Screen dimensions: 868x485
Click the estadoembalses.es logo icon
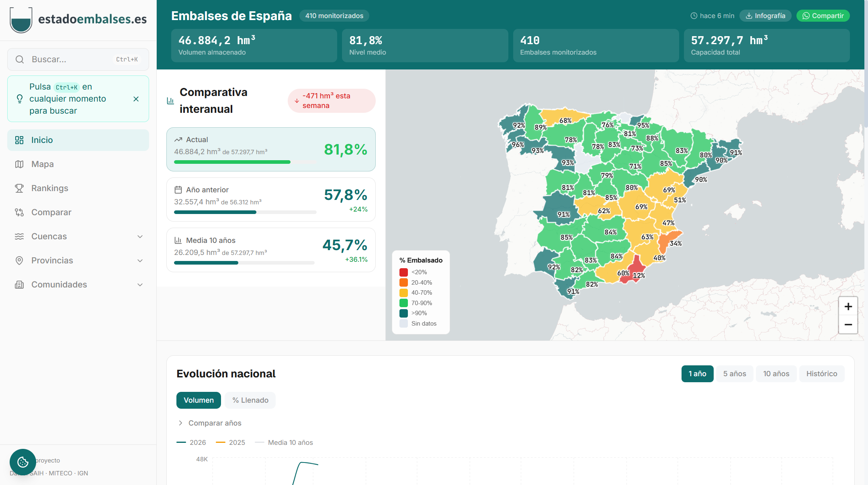point(21,20)
